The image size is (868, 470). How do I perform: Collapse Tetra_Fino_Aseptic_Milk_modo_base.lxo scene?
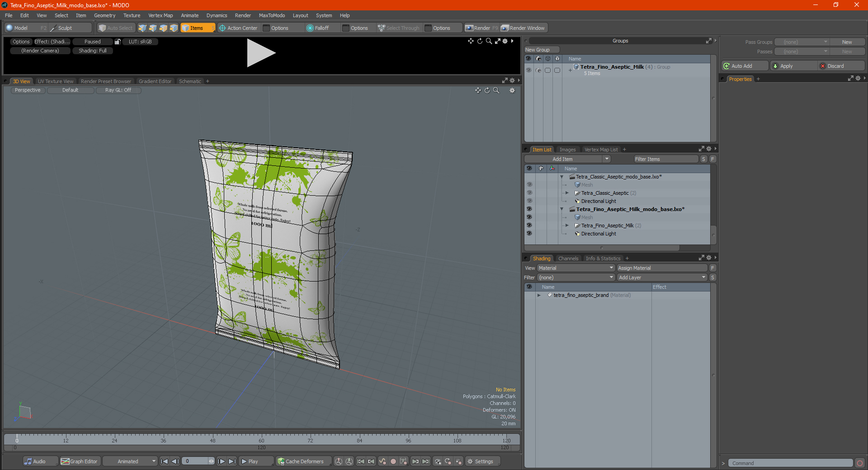click(562, 209)
